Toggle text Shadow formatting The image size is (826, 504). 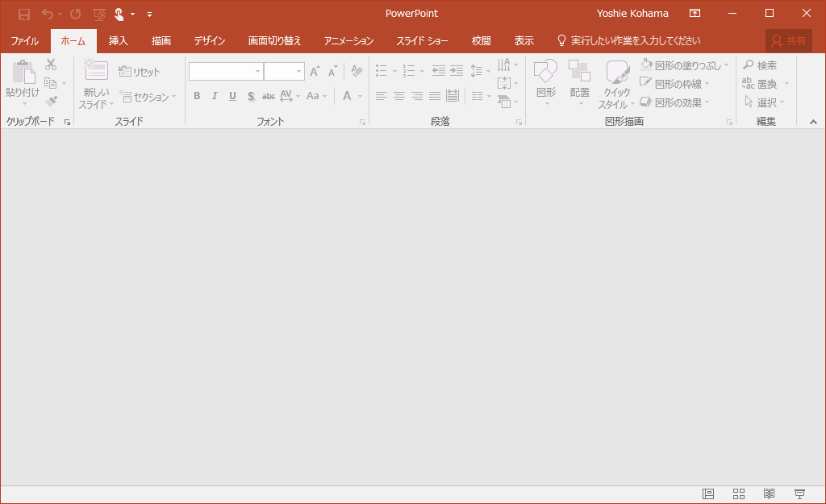(x=251, y=97)
